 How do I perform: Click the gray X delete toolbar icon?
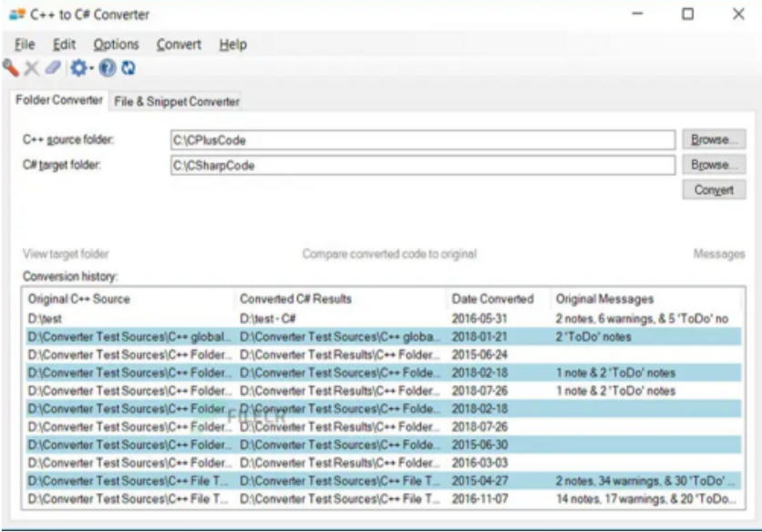point(32,68)
